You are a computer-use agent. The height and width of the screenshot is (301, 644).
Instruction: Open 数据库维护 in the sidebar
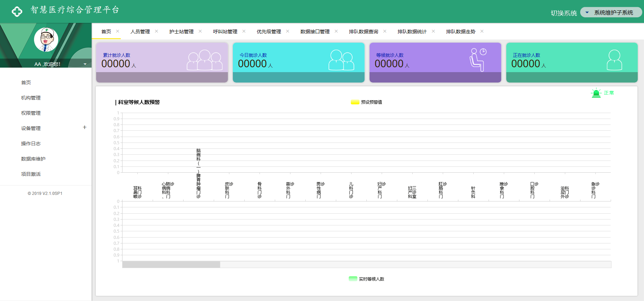tap(33, 159)
